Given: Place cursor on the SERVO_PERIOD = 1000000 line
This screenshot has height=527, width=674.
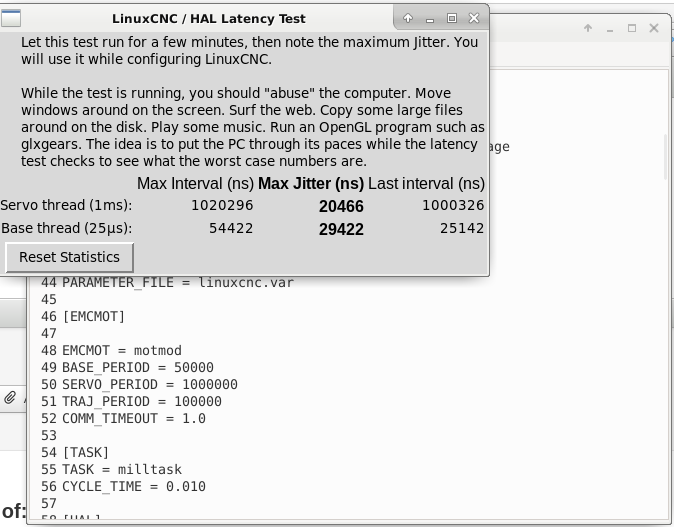Looking at the screenshot, I should tap(149, 384).
